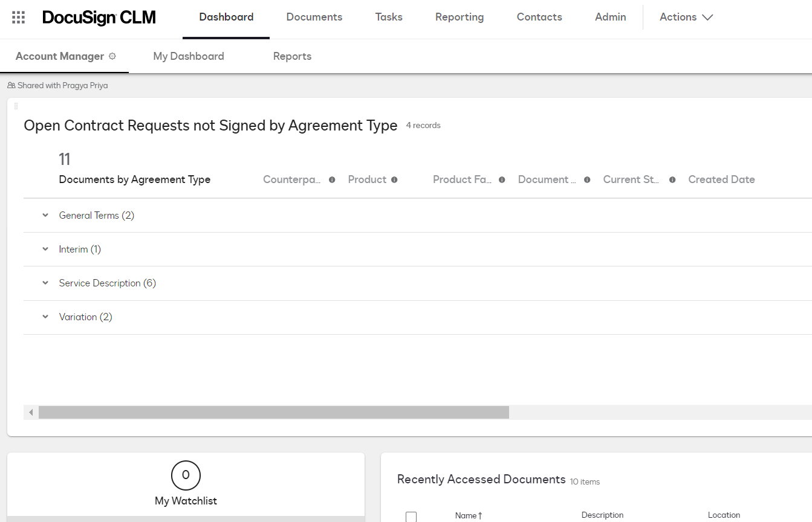812x522 pixels.
Task: Click the Name column sort arrow
Action: (481, 515)
